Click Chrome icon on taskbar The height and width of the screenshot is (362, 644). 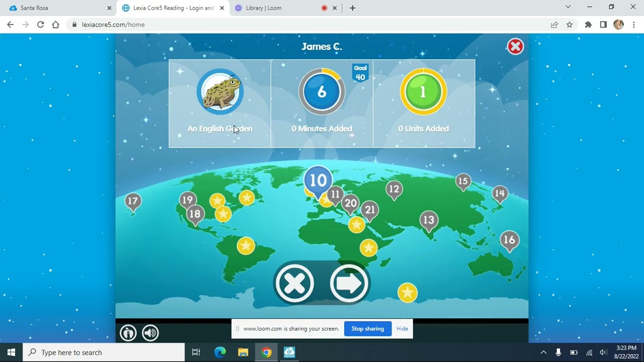coord(267,352)
